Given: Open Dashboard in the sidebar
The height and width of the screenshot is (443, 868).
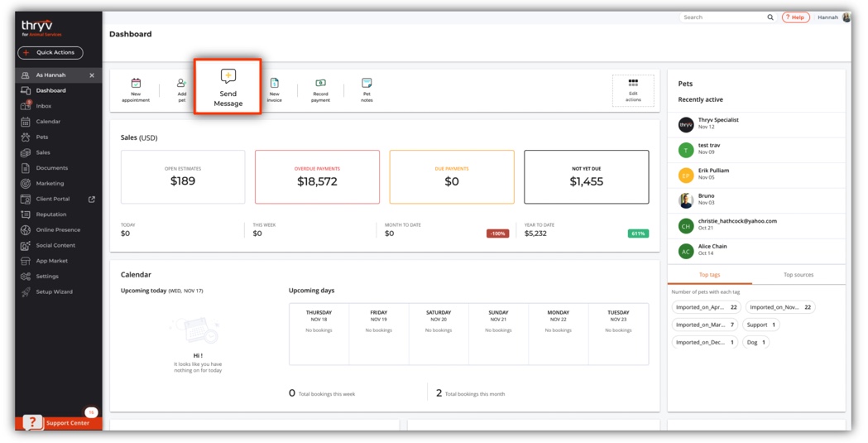Looking at the screenshot, I should click(51, 90).
